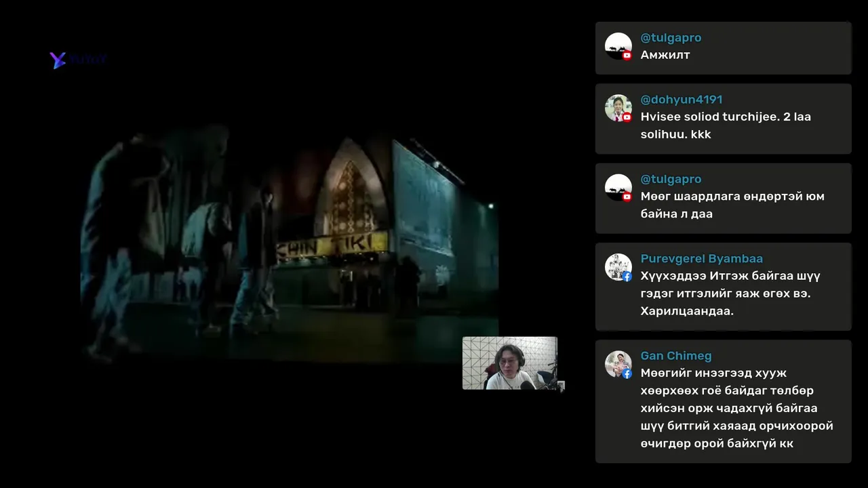Open the username above the Амжилт comment
This screenshot has height=488, width=868.
point(671,38)
